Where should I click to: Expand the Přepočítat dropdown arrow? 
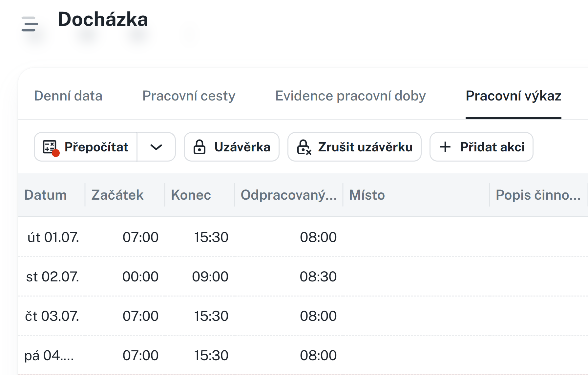[x=156, y=147]
